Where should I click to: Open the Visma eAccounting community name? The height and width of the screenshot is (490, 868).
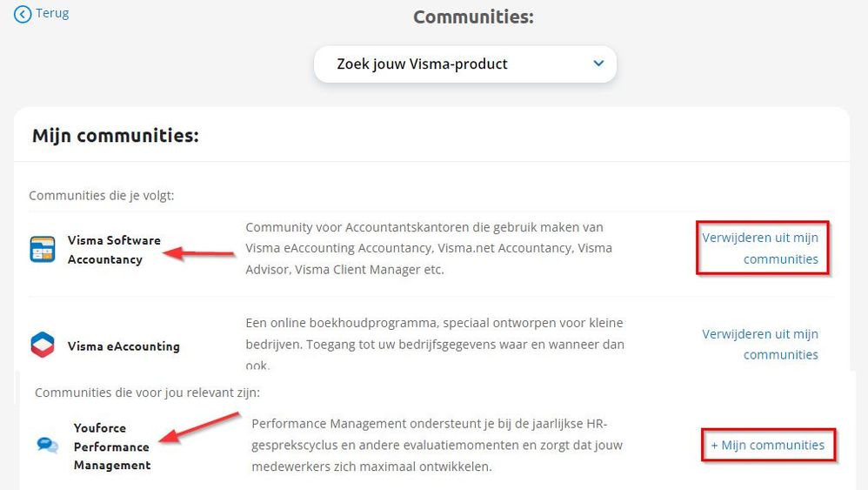coord(124,346)
